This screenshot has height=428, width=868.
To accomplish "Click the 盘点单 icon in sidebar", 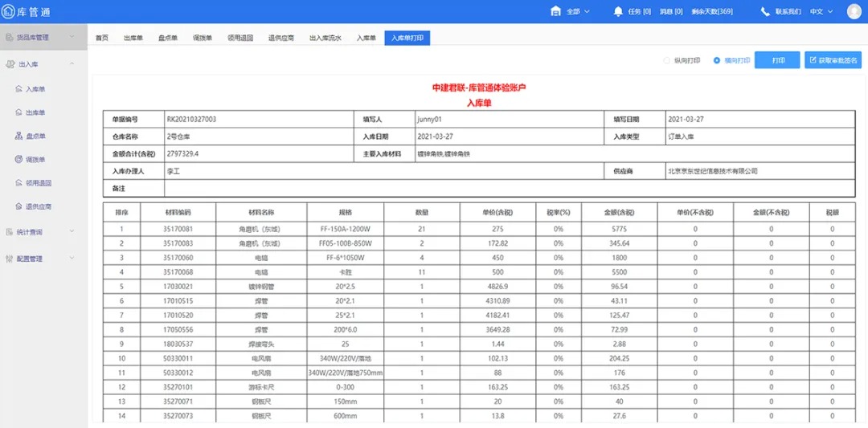I will [18, 136].
